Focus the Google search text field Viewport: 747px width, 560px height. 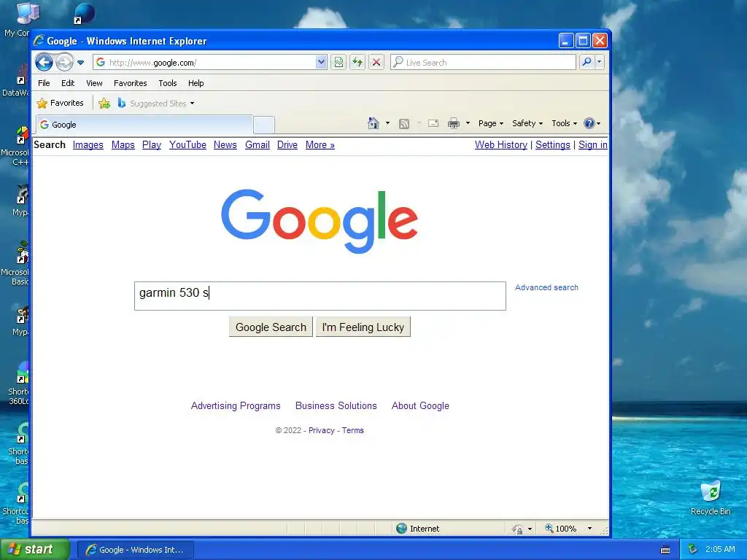pos(320,296)
